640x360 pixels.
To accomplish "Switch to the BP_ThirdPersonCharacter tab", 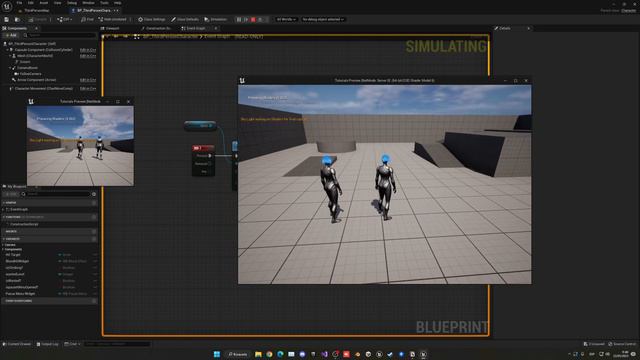I will coord(94,11).
